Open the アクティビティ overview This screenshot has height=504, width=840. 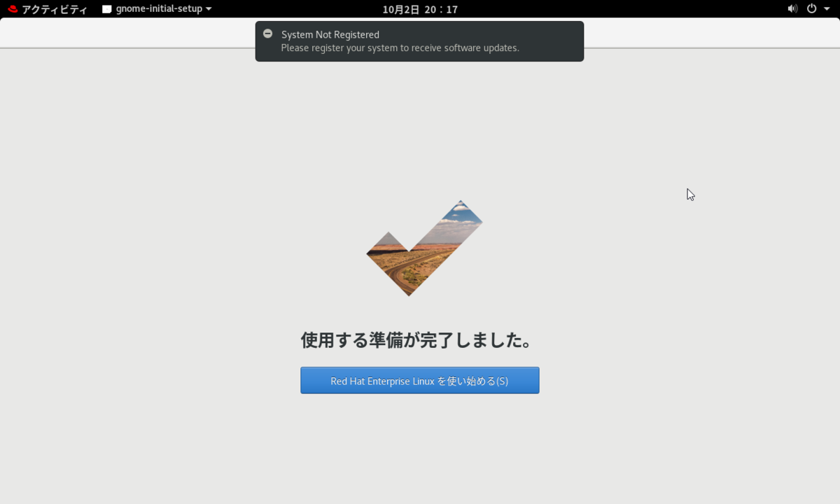coord(48,9)
